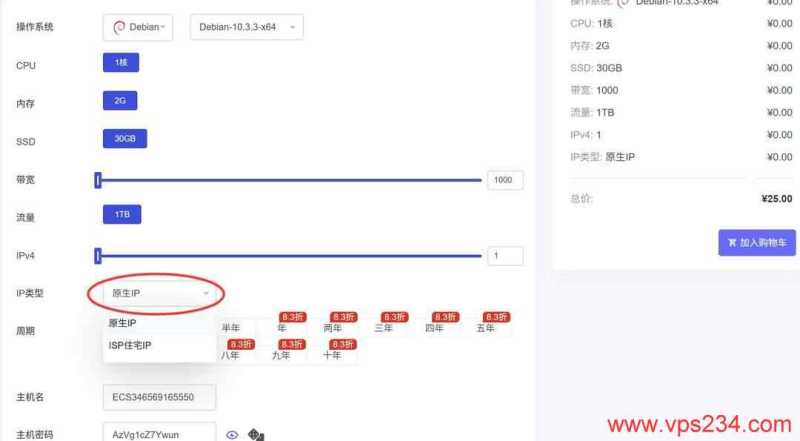The height and width of the screenshot is (441, 800).
Task: Click the Debian swirl logo icon
Action: click(119, 27)
